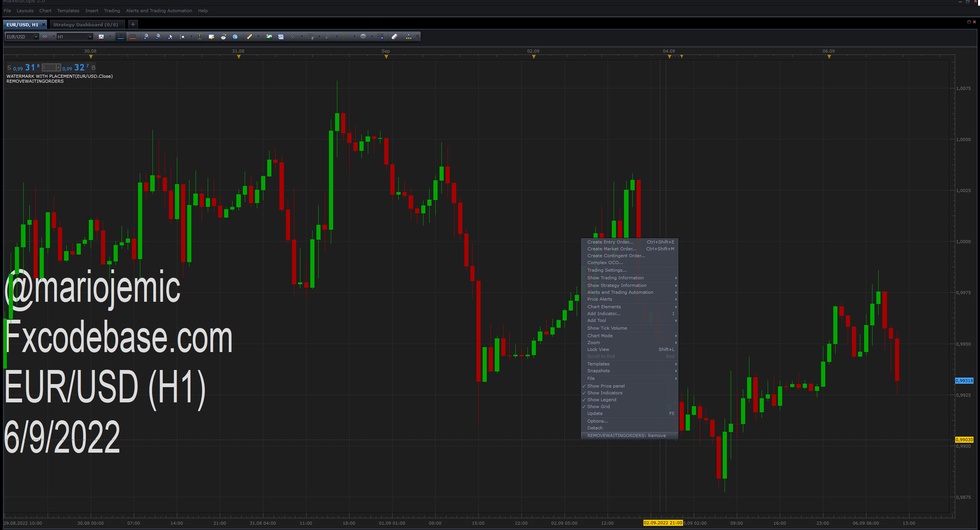
Task: Open the toolbar overflow options icon
Action: [x=418, y=37]
